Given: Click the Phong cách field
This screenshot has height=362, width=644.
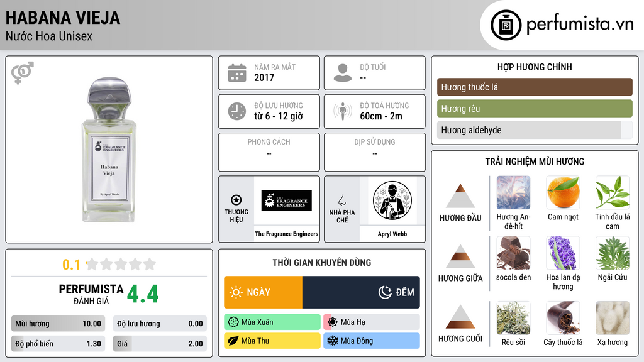Looking at the screenshot, I should [x=269, y=152].
